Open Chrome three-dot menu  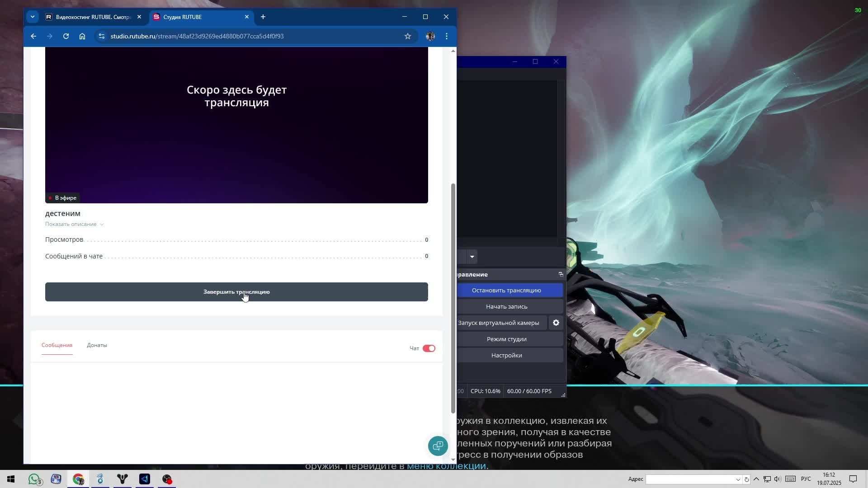[447, 36]
